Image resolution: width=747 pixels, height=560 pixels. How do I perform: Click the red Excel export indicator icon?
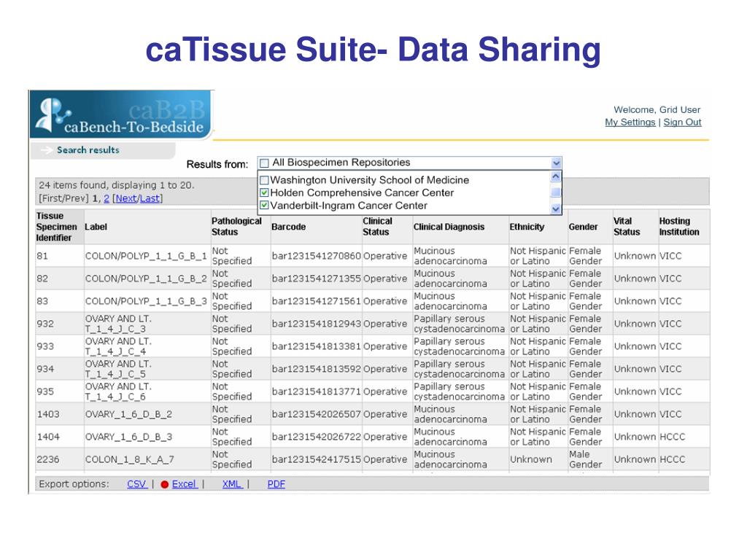click(165, 484)
